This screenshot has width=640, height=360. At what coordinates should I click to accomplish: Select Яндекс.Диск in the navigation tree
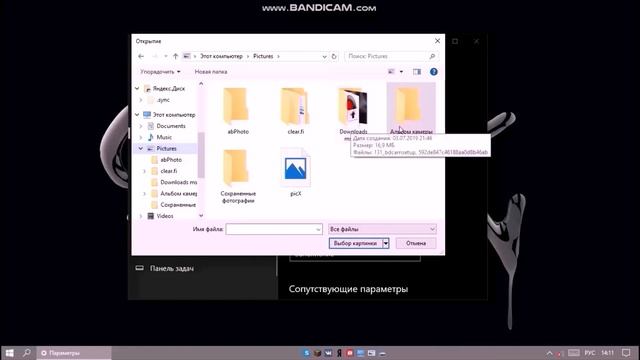pos(169,89)
